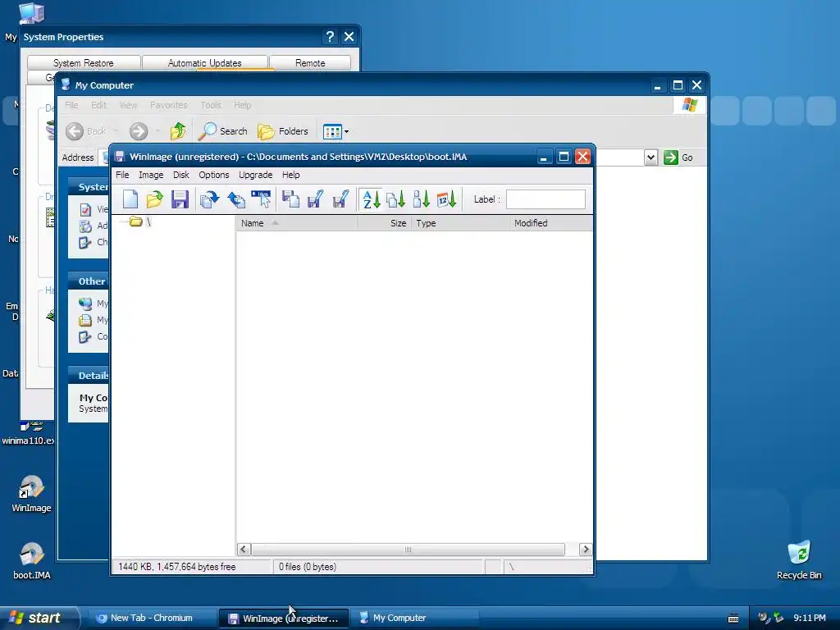The image size is (840, 630).
Task: Click the WinImage title bar icon
Action: coord(120,157)
